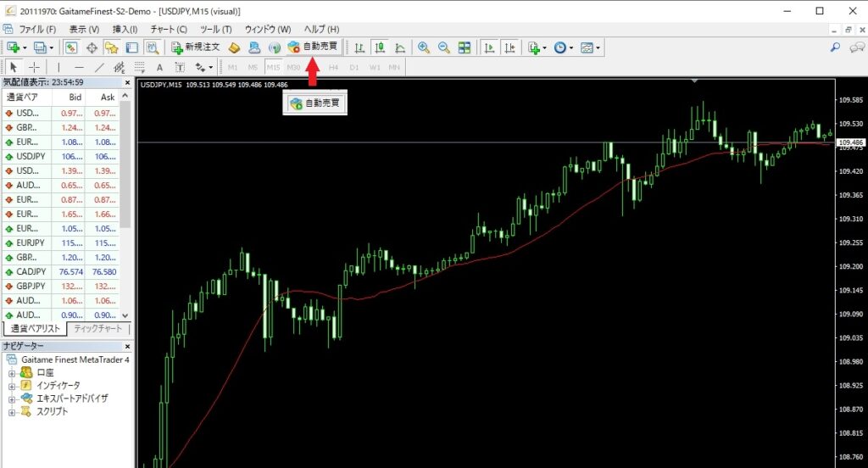Click the market watch scrollbar down arrow

pos(125,315)
